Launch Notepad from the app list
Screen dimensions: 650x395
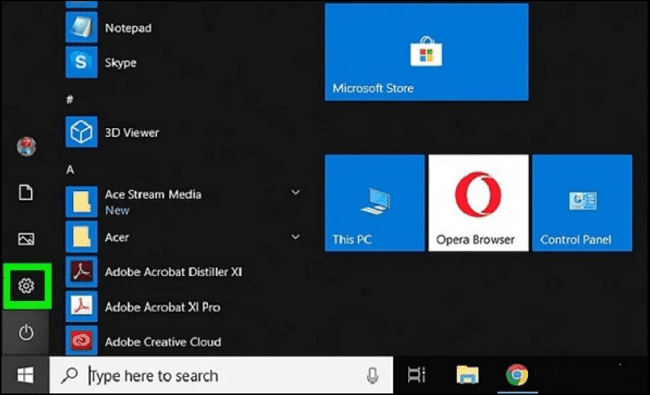[x=81, y=27]
